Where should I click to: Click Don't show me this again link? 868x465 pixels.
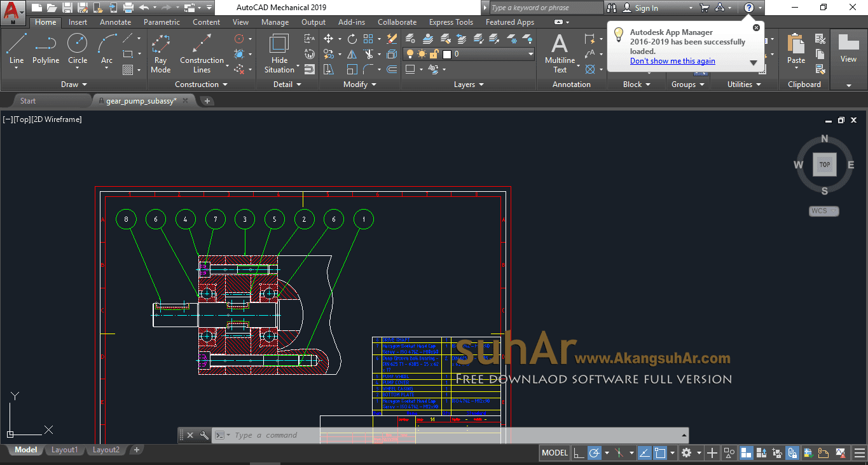tap(673, 61)
